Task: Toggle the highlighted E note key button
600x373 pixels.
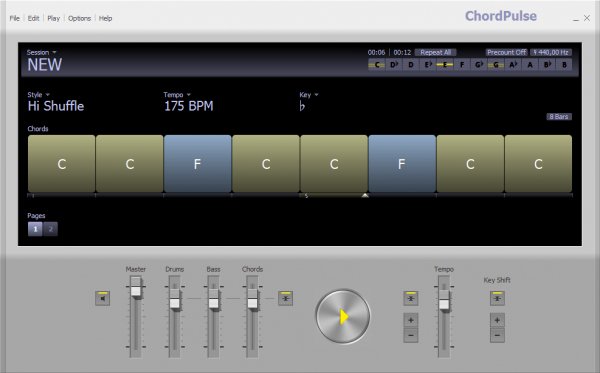Action: 445,65
